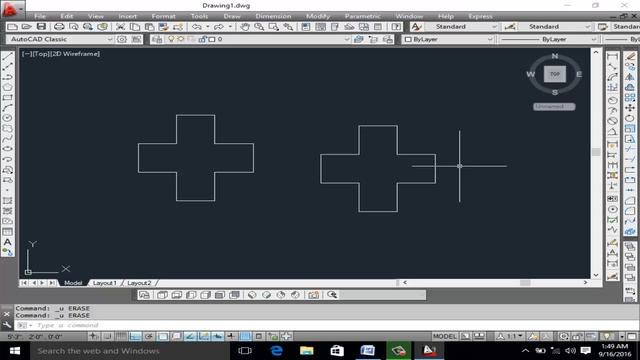640x360 pixels.
Task: Select the Polygon draw tool
Action: point(7,87)
